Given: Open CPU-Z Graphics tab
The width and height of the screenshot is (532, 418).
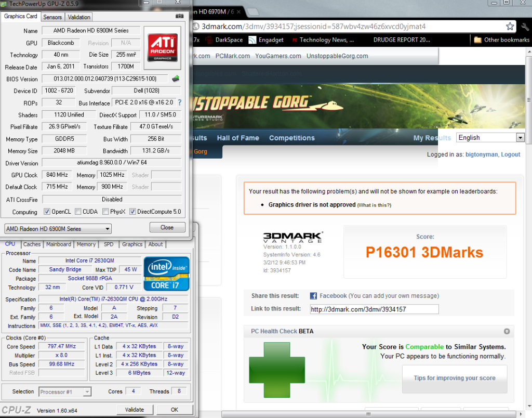Looking at the screenshot, I should click(x=132, y=244).
